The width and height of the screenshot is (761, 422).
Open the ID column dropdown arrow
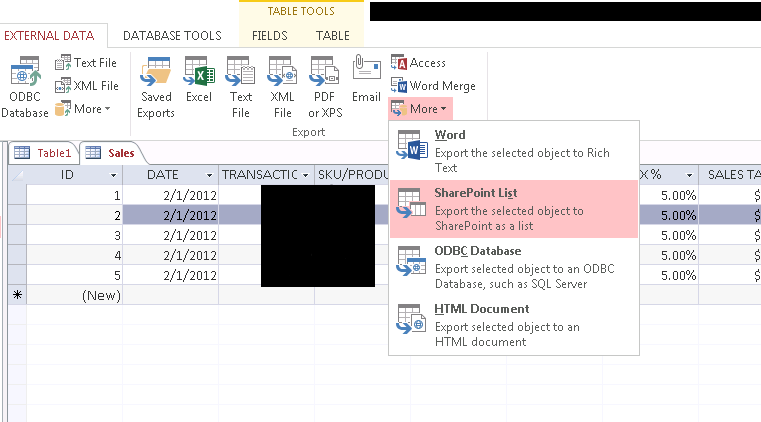[x=113, y=175]
